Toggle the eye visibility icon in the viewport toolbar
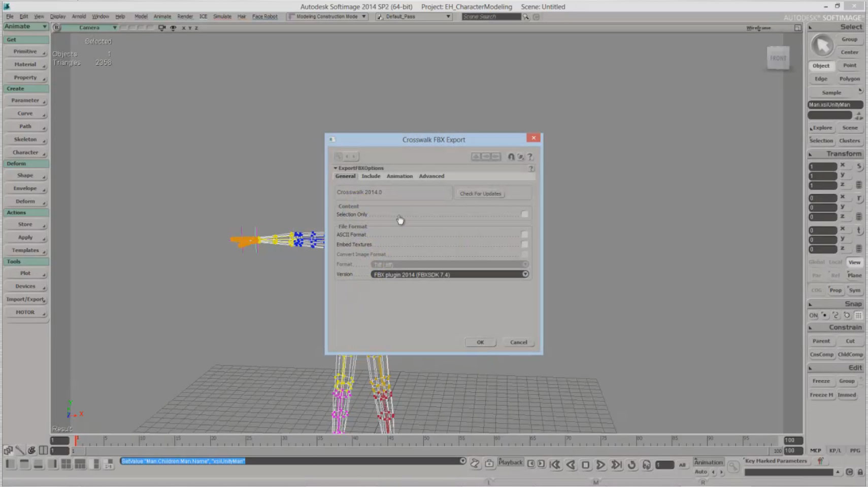The width and height of the screenshot is (868, 487). coord(173,28)
